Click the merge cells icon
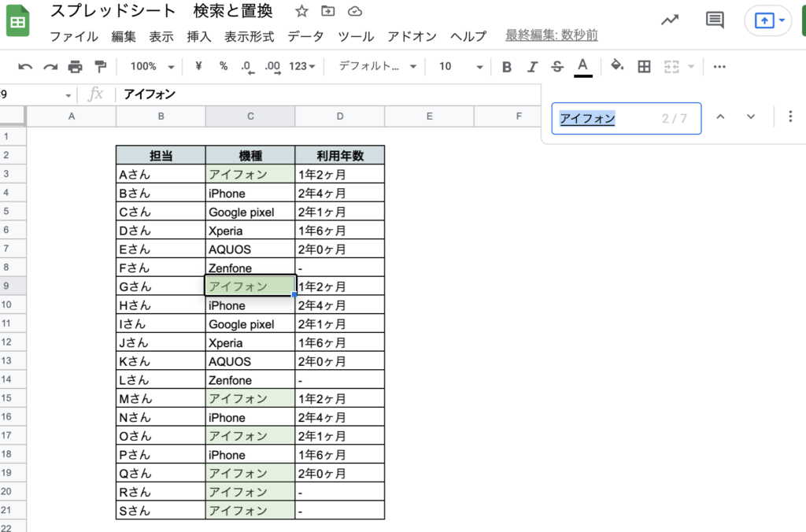The width and height of the screenshot is (806, 532). click(671, 66)
